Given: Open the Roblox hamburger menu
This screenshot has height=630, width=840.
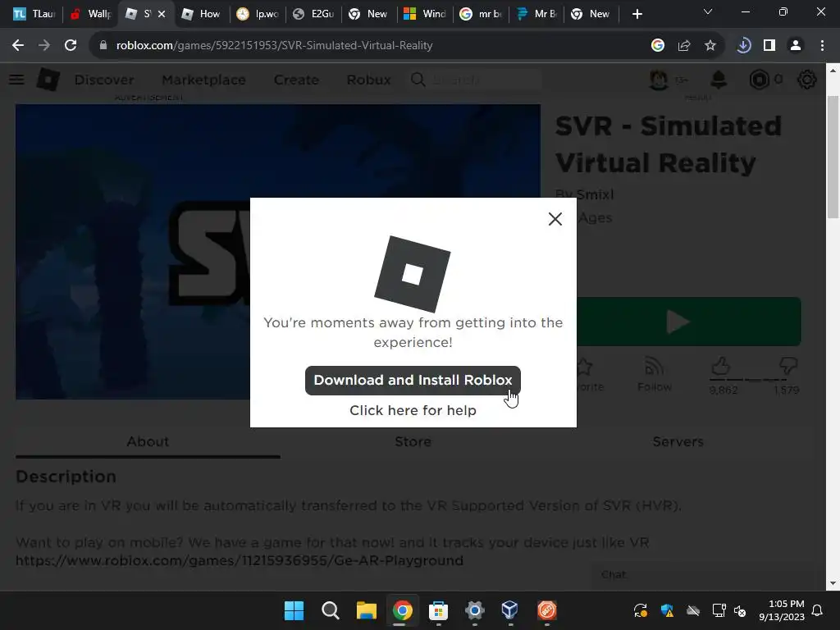Looking at the screenshot, I should coord(16,80).
